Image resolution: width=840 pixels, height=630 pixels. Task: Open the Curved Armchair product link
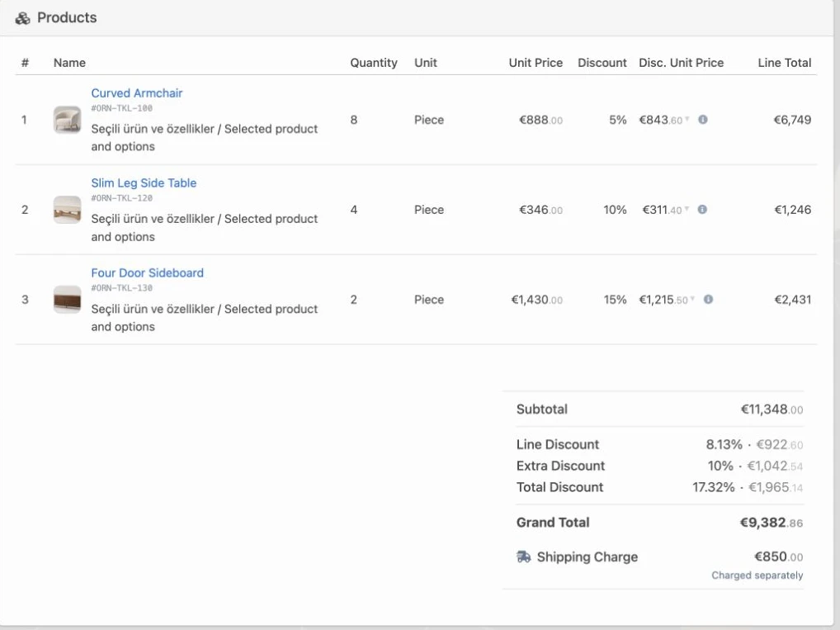(x=137, y=93)
